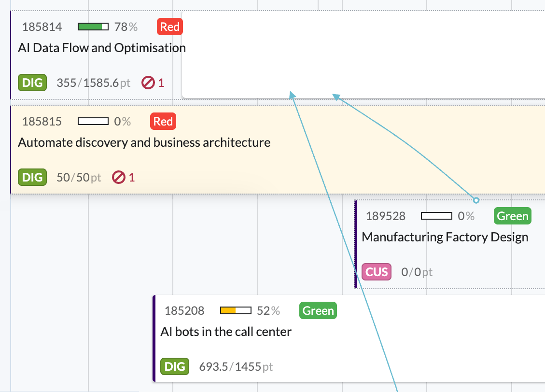545x392 pixels.
Task: Click the Green status badge on card 189528
Action: click(512, 216)
